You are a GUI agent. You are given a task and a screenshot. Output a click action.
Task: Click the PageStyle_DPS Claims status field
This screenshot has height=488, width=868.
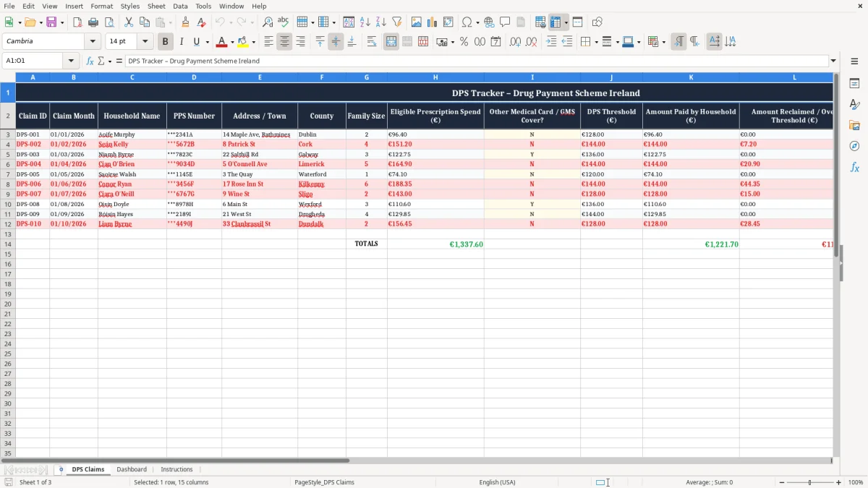324,482
